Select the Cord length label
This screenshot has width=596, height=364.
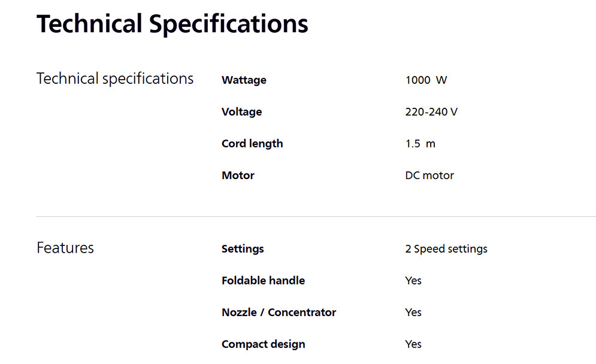click(x=252, y=144)
